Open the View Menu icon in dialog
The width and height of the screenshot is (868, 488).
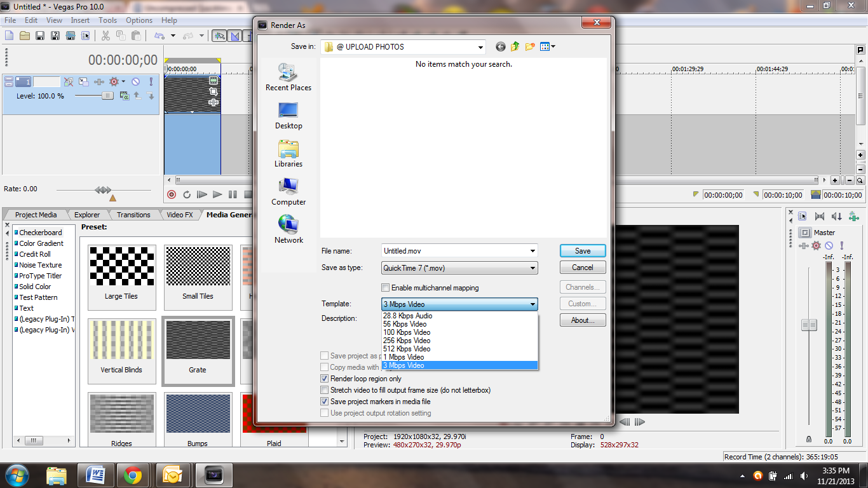click(x=547, y=46)
